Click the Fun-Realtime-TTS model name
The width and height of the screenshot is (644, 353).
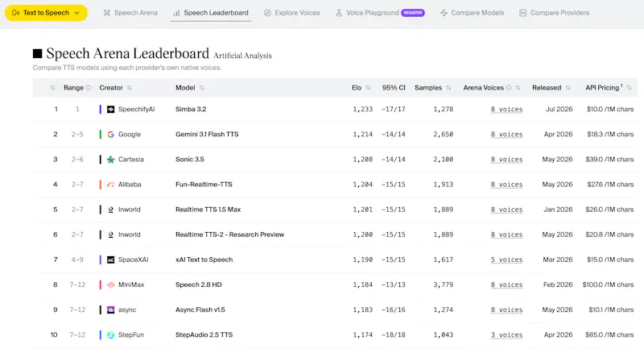point(204,185)
